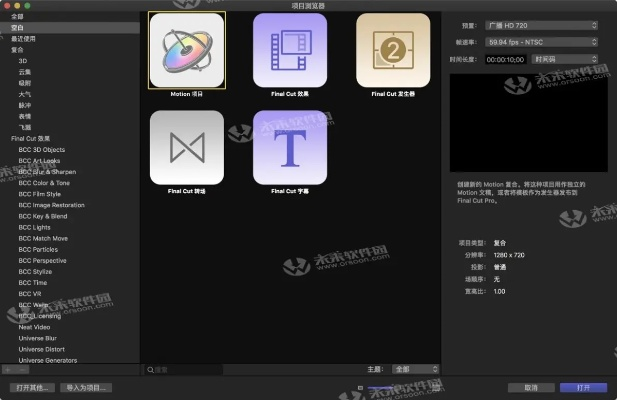This screenshot has height=400, width=617.
Task: Adjust the thumbnail size slider
Action: 384,387
